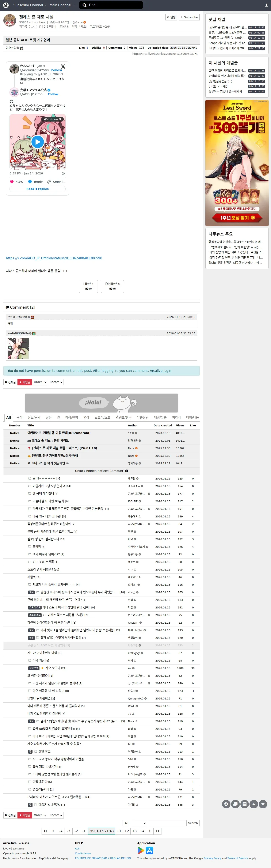Viewport: 271px width, 868px height.
Task: Go to previous page single-left arrow
Action: point(53,831)
